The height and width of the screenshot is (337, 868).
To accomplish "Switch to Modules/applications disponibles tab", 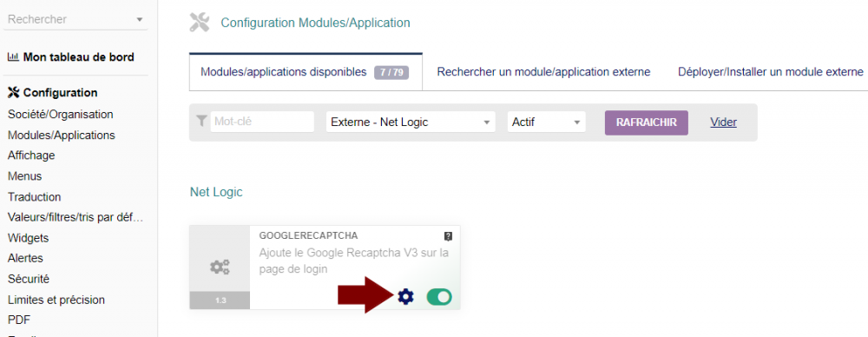I will (306, 72).
